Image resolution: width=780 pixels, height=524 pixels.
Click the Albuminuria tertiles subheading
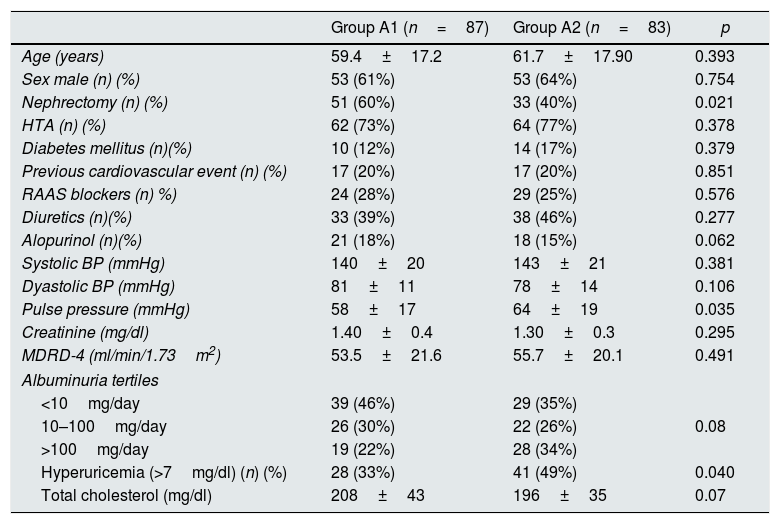[x=90, y=380]
